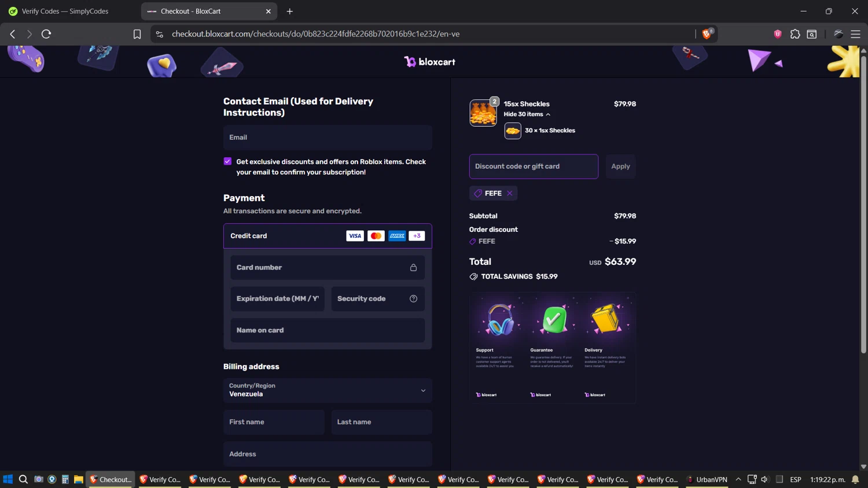The image size is (868, 488).
Task: Open the Brave profile avatar
Action: pos(838,34)
